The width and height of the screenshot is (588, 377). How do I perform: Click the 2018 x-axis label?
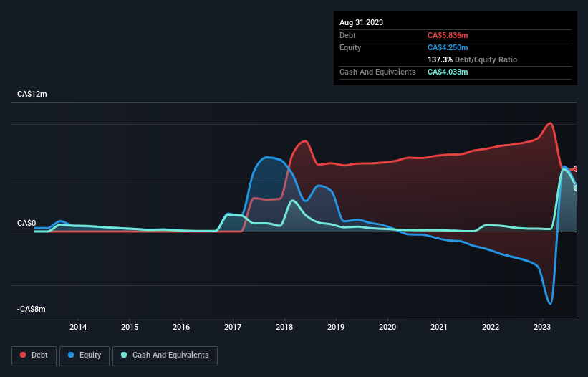coord(284,327)
